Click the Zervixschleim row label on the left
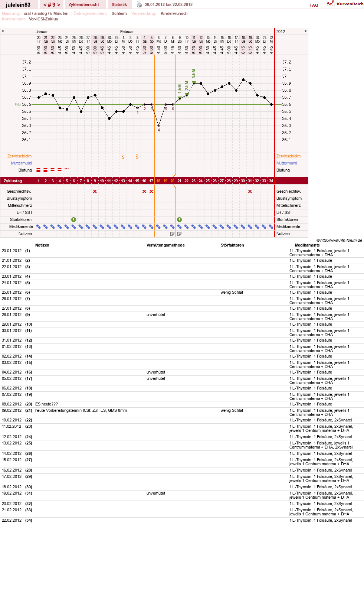The height and width of the screenshot is (593, 364). point(20,156)
